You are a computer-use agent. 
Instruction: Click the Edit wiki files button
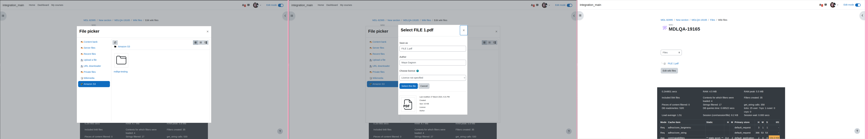pyautogui.click(x=669, y=71)
